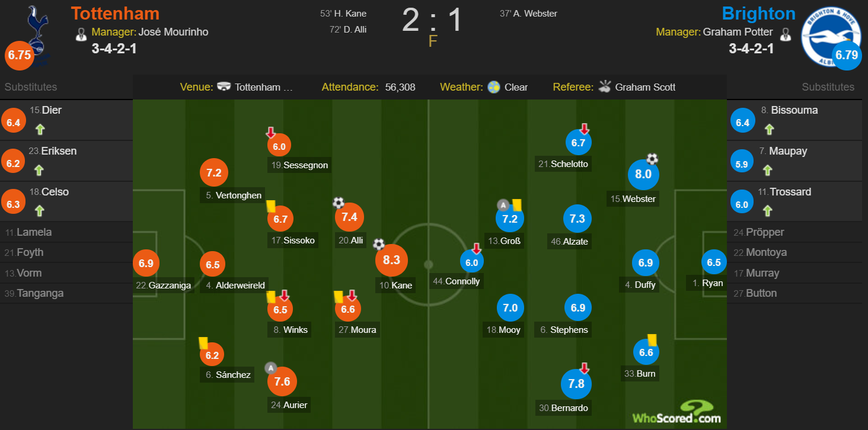Viewport: 868px width, 430px height.
Task: Click the red substitution arrow above Bernardo
Action: click(x=585, y=368)
